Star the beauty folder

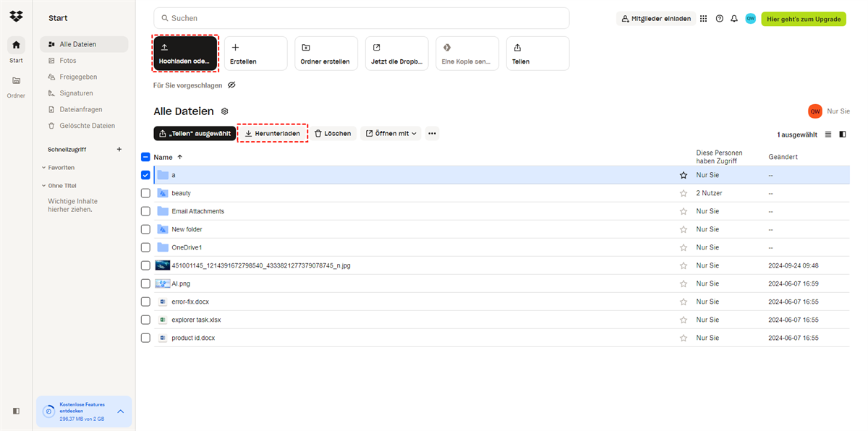[x=683, y=193]
